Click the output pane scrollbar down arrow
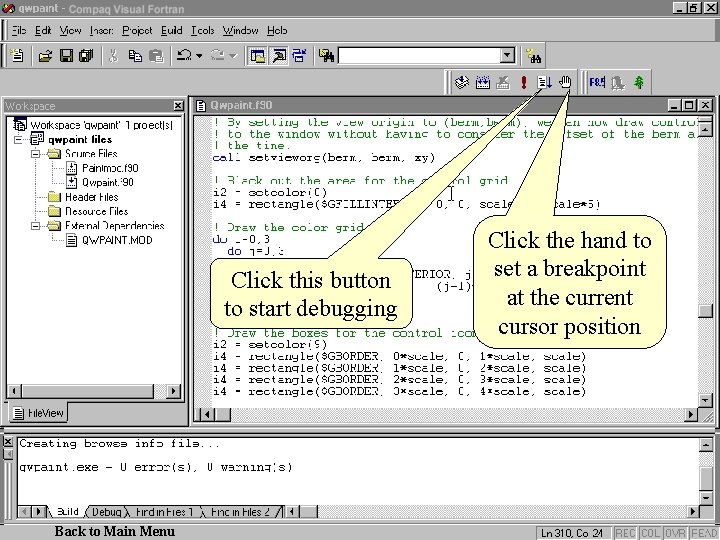Viewport: 720px width, 540px height. [x=706, y=497]
